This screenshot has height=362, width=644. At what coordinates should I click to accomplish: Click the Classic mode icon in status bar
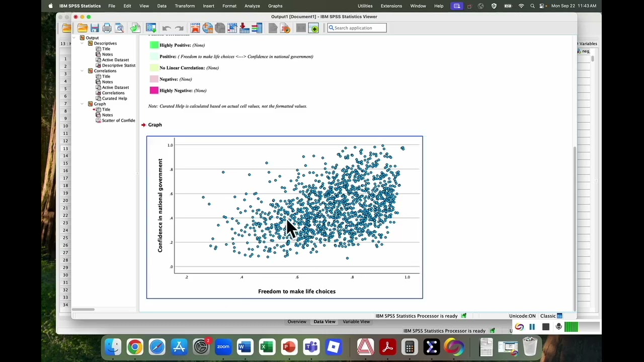(x=559, y=316)
